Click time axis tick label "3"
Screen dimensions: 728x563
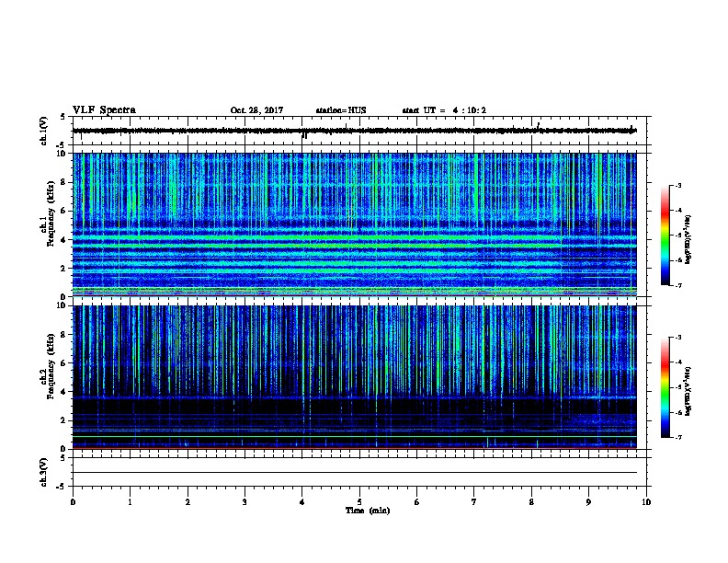point(245,502)
